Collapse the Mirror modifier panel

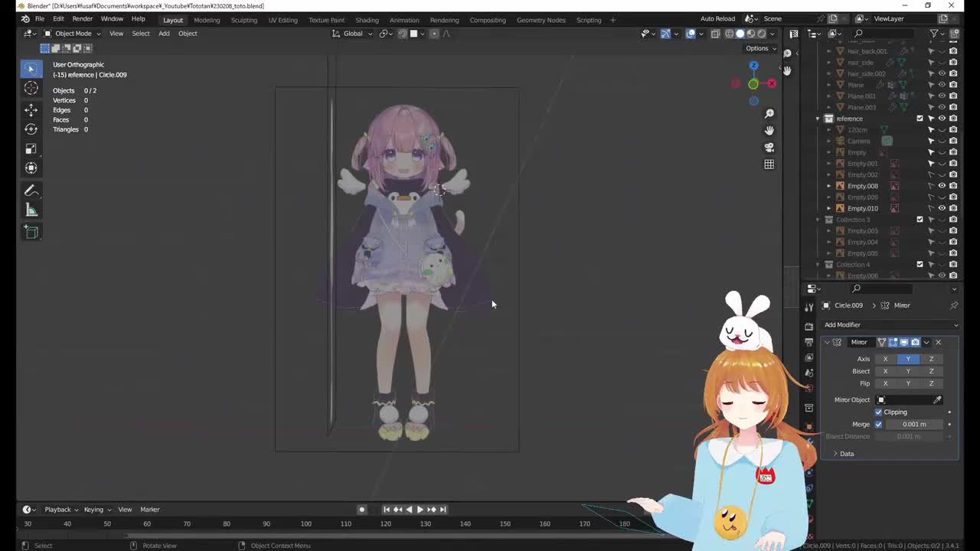coord(827,342)
